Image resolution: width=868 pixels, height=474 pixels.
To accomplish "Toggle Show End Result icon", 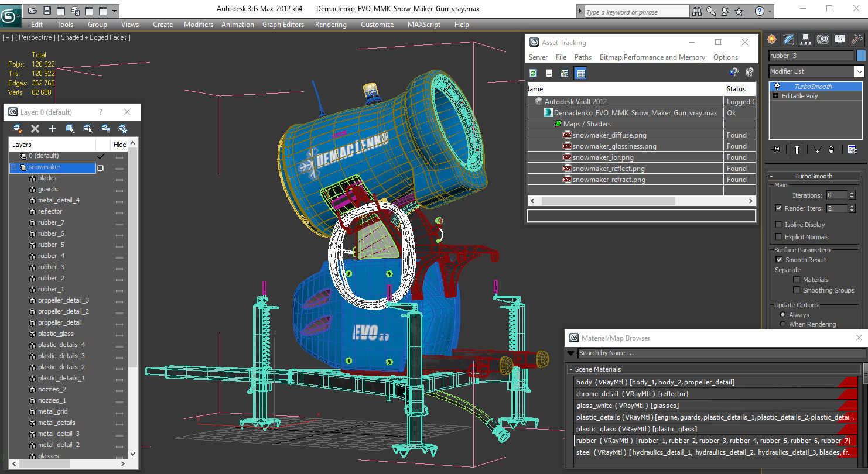I will (x=797, y=150).
